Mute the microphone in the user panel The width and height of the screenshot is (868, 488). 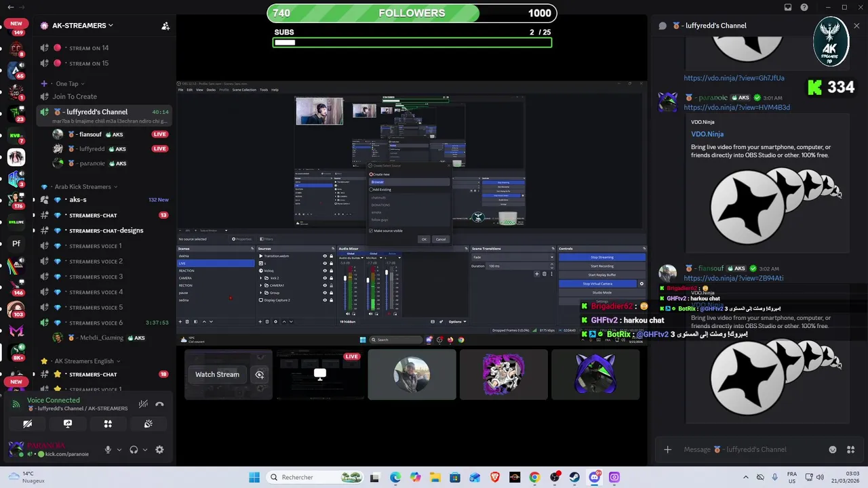108,449
